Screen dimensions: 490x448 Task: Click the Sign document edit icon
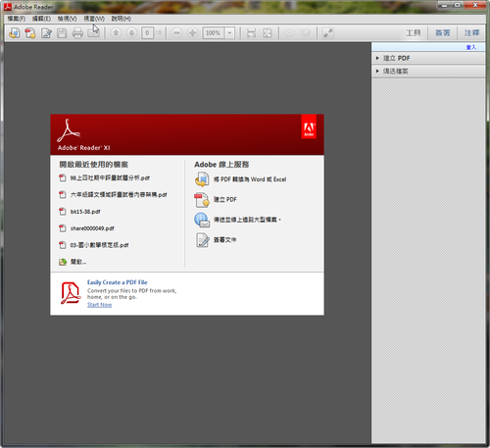tap(46, 33)
